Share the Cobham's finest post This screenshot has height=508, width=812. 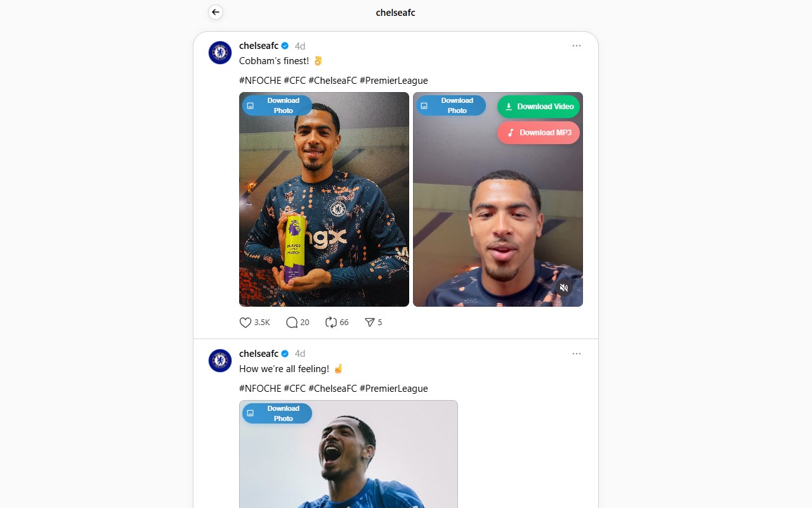pos(370,323)
